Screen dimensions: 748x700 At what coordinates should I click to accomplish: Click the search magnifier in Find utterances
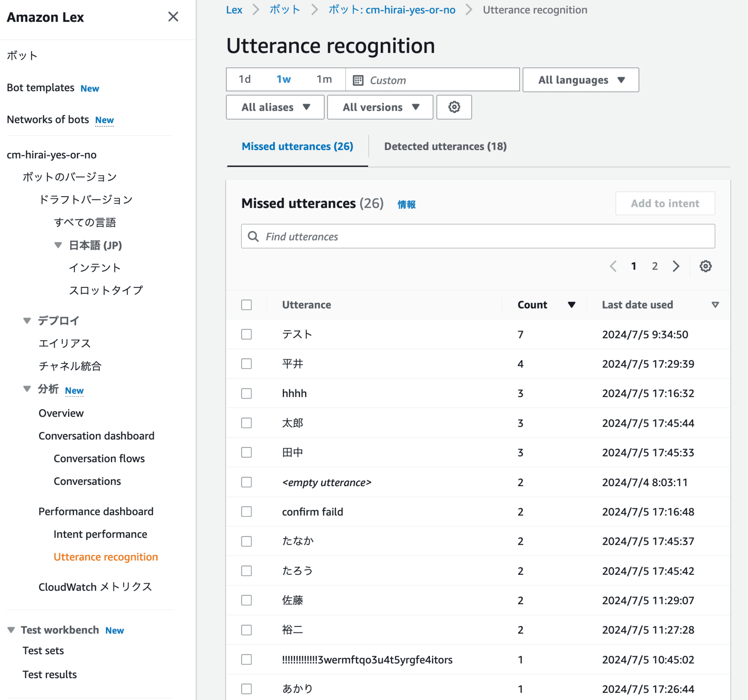(253, 237)
